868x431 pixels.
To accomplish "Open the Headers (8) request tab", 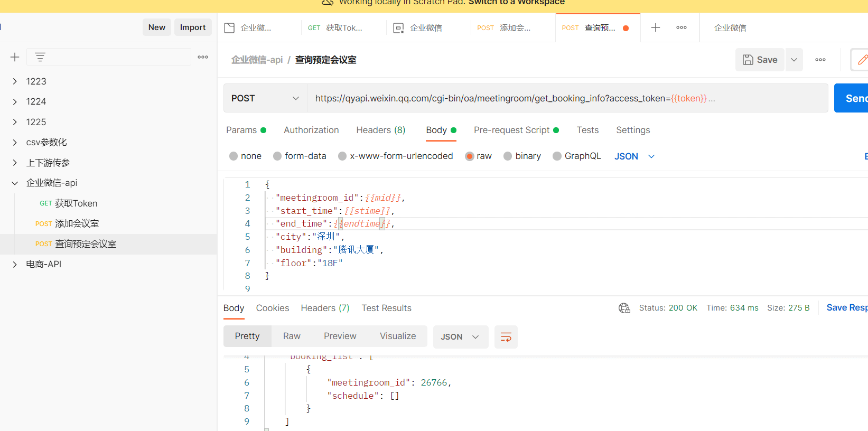I will click(381, 130).
